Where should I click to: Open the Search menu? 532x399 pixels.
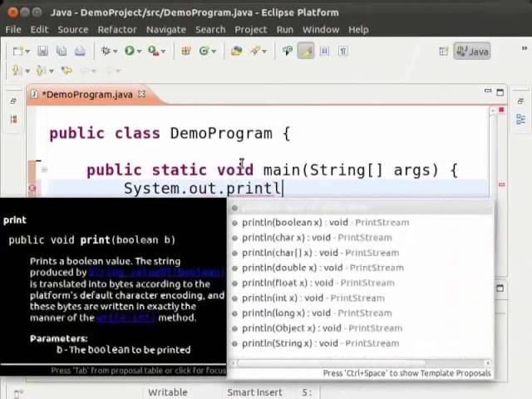[210, 30]
